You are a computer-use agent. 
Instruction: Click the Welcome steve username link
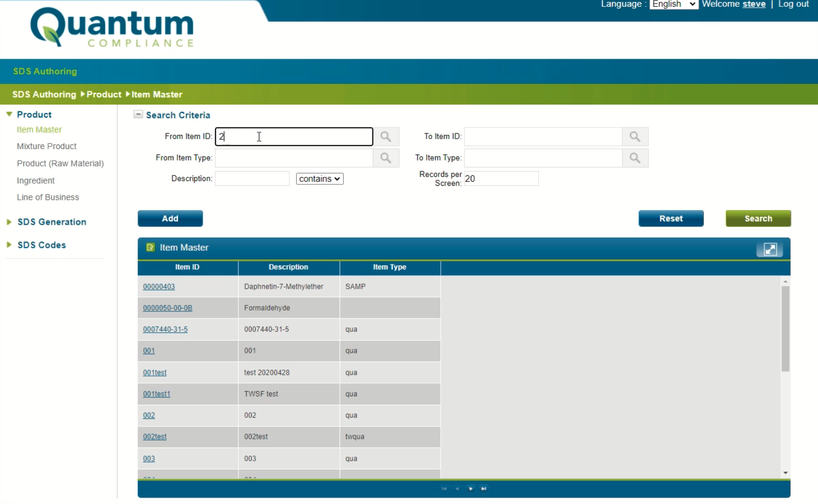click(x=753, y=4)
